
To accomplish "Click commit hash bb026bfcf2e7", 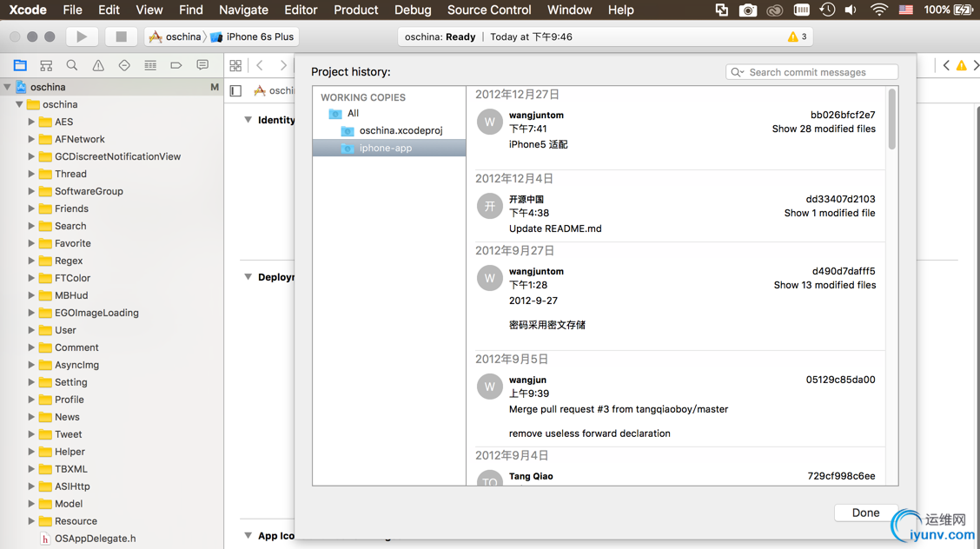I will (x=843, y=115).
